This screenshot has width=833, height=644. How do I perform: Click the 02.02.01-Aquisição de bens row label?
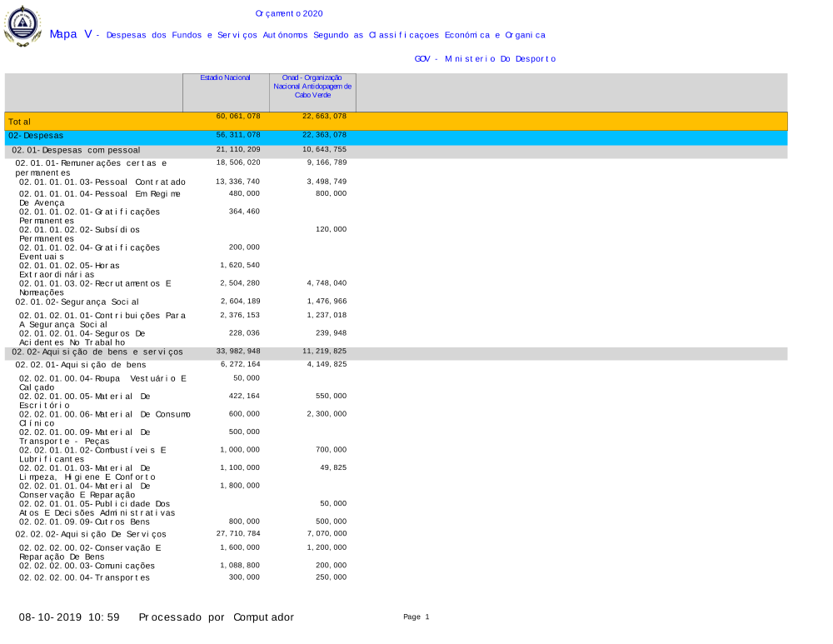point(81,365)
